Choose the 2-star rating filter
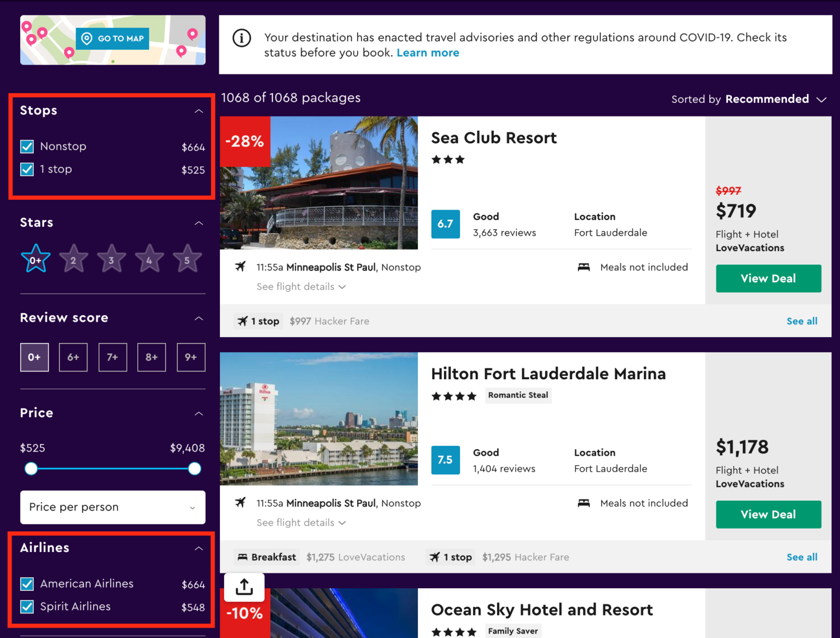The height and width of the screenshot is (638, 840). tap(73, 259)
